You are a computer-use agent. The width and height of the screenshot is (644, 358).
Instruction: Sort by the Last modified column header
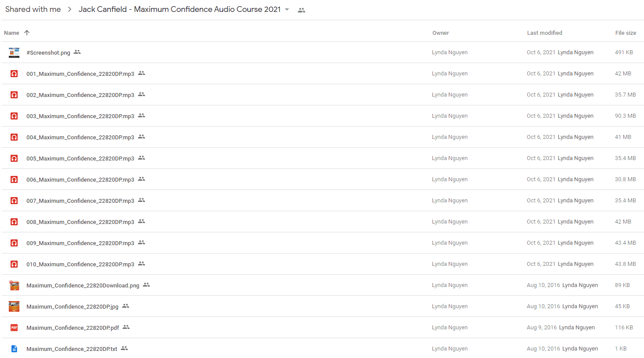click(544, 33)
